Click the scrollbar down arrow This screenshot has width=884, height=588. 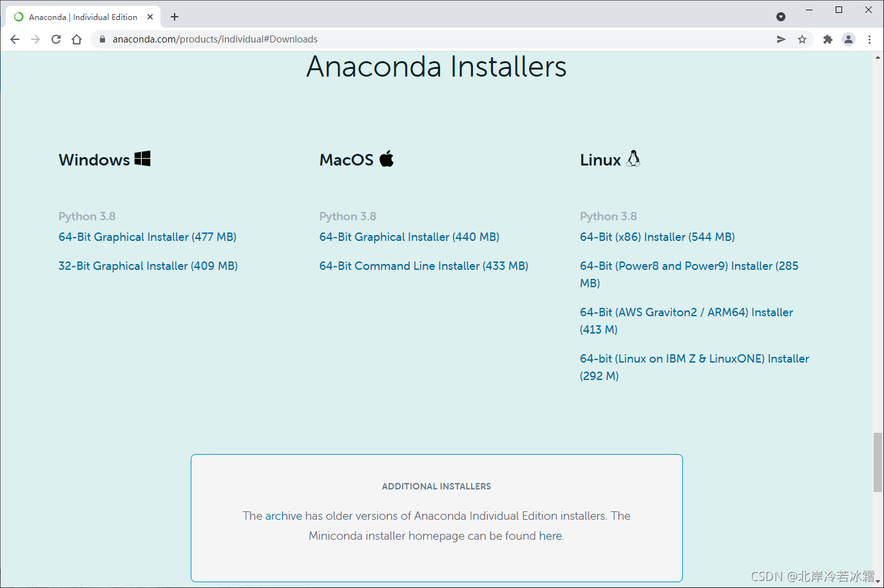tap(878, 583)
